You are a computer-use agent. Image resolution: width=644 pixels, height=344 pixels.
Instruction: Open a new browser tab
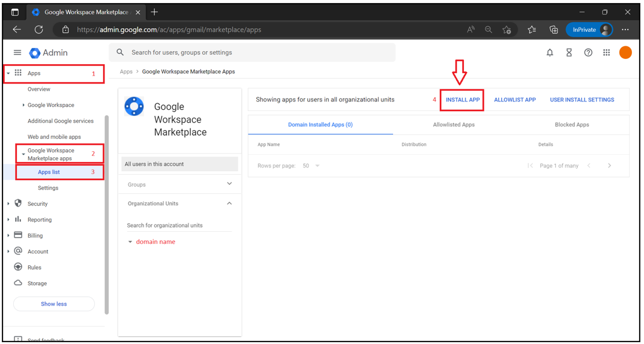[x=154, y=12]
